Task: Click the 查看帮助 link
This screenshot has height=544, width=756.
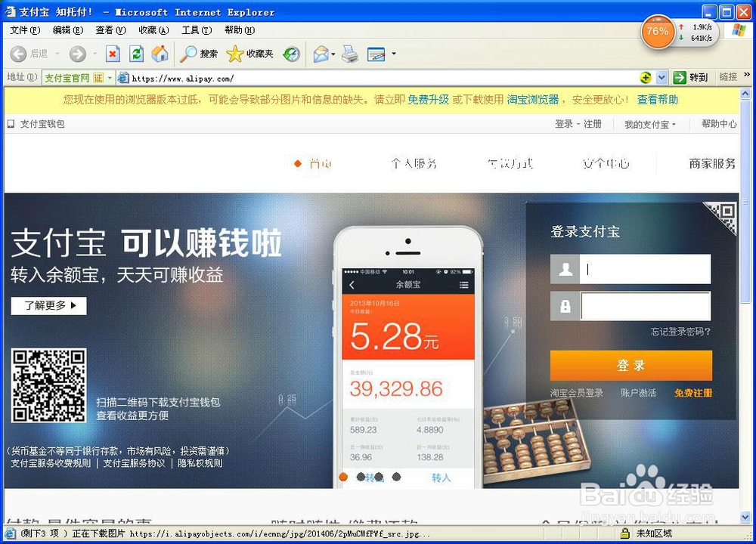Action: (x=658, y=99)
